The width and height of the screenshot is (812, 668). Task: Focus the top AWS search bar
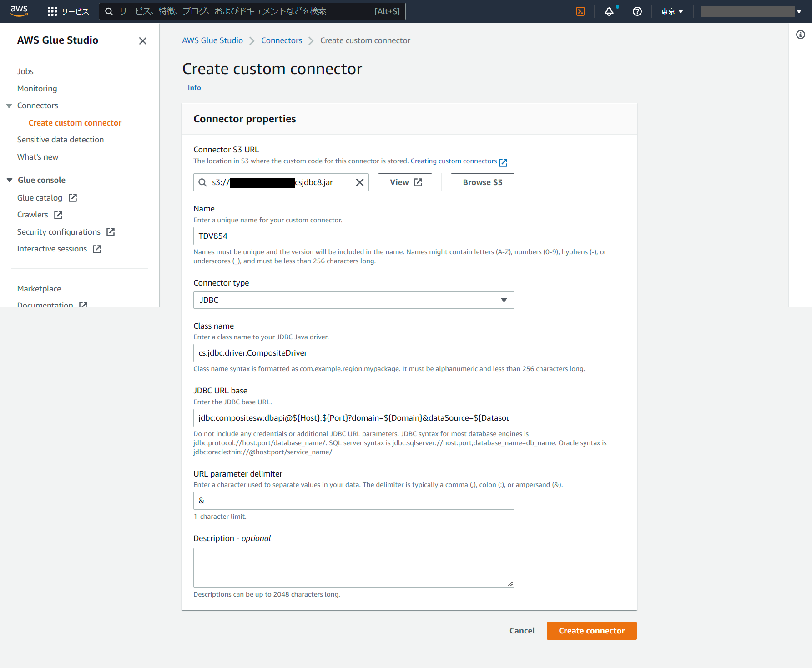(252, 11)
